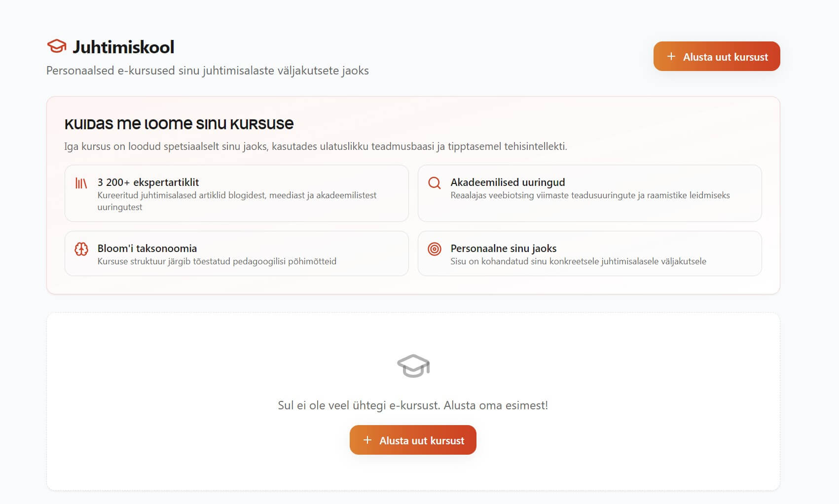The width and height of the screenshot is (839, 504).
Task: Click the gray graduation cap empty-state icon
Action: [413, 366]
